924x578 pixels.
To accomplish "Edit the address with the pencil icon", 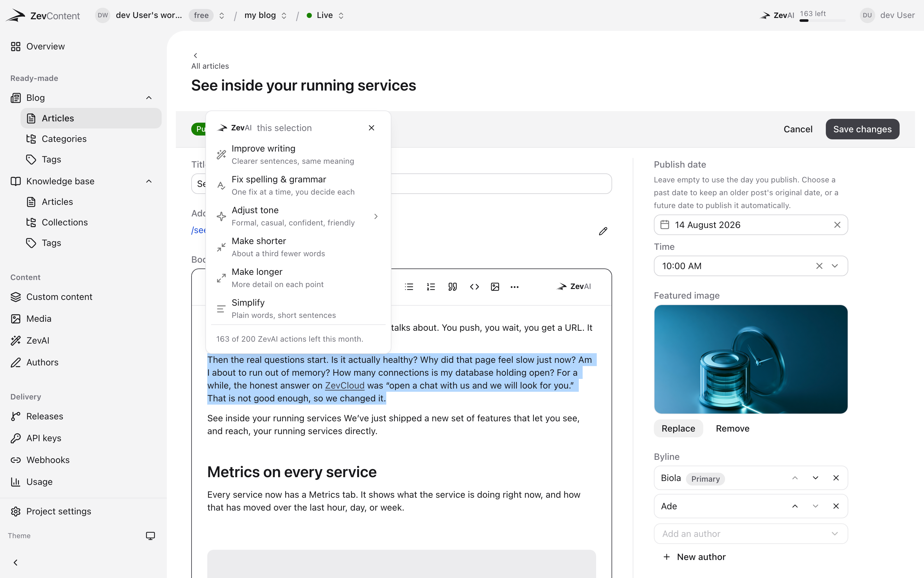I will [603, 231].
